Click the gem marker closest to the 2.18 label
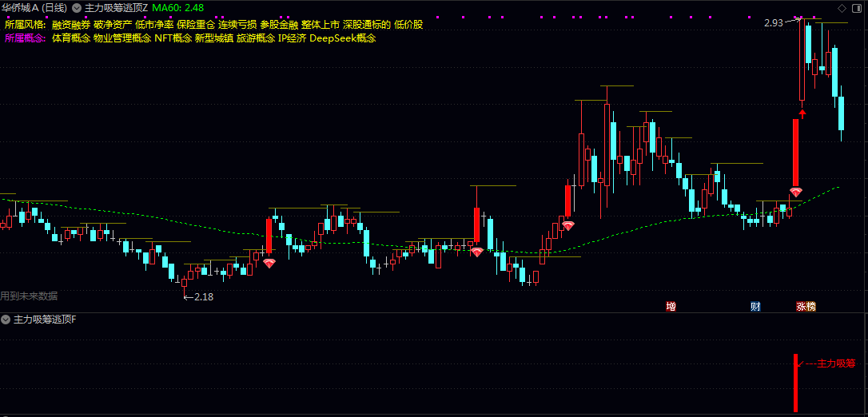 tap(269, 264)
